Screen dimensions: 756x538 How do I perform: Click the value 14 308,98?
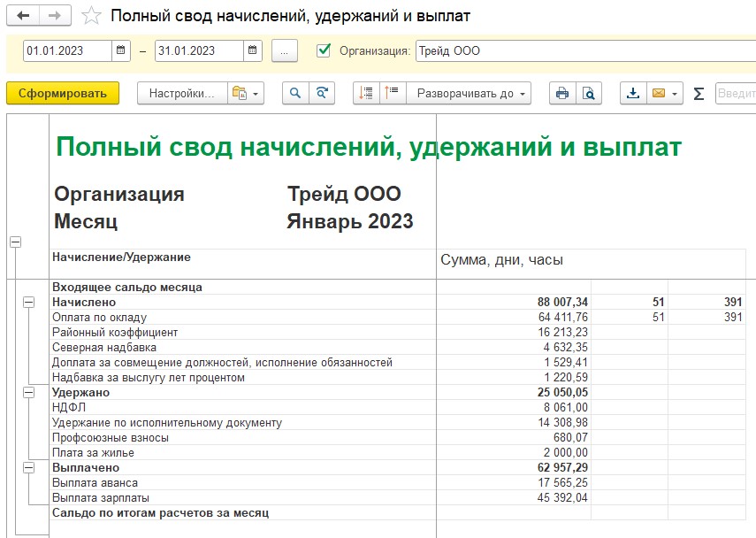click(x=562, y=423)
